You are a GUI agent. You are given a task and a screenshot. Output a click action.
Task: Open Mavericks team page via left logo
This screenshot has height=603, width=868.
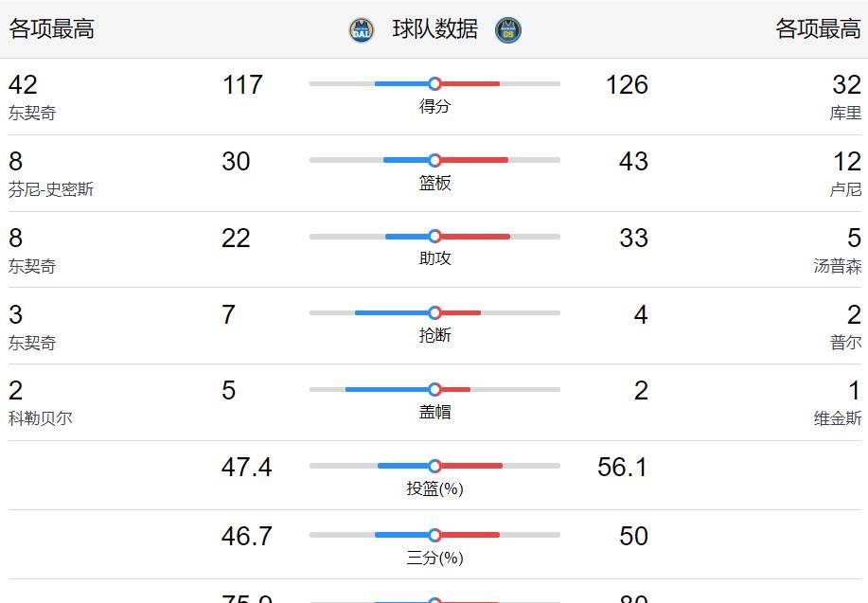(360, 29)
